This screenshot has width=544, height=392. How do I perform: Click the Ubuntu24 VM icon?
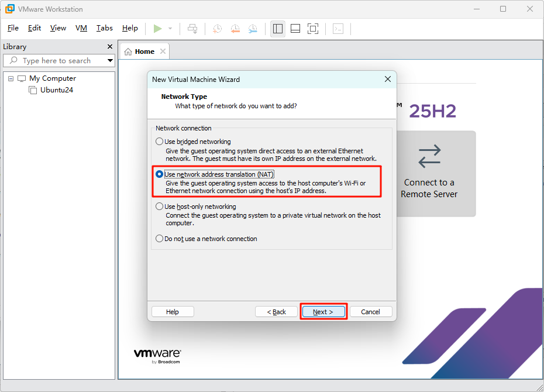click(33, 90)
